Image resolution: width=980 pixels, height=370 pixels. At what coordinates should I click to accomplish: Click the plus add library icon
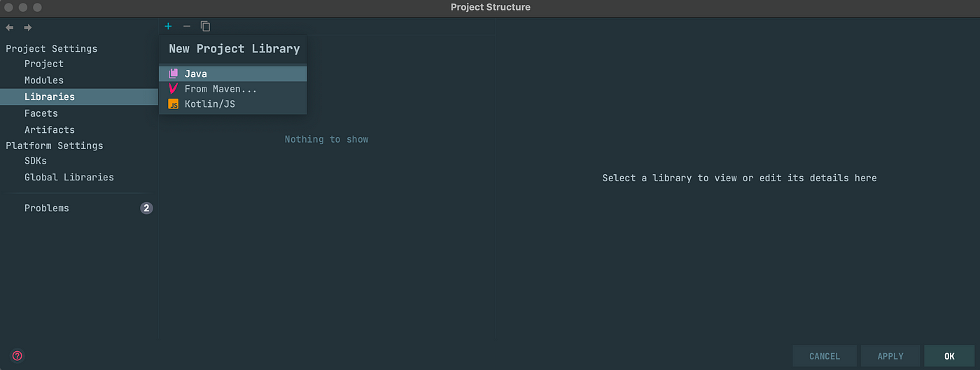click(x=168, y=27)
